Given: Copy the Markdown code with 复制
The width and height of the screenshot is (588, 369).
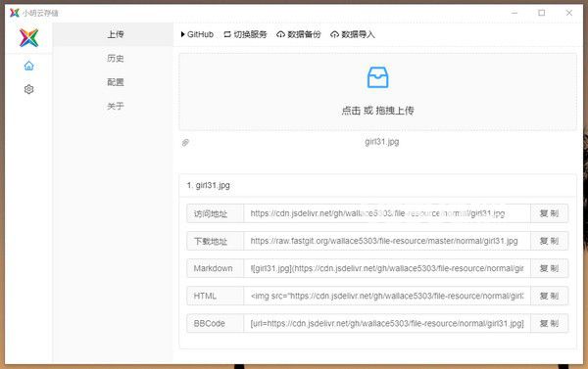Looking at the screenshot, I should pyautogui.click(x=550, y=268).
